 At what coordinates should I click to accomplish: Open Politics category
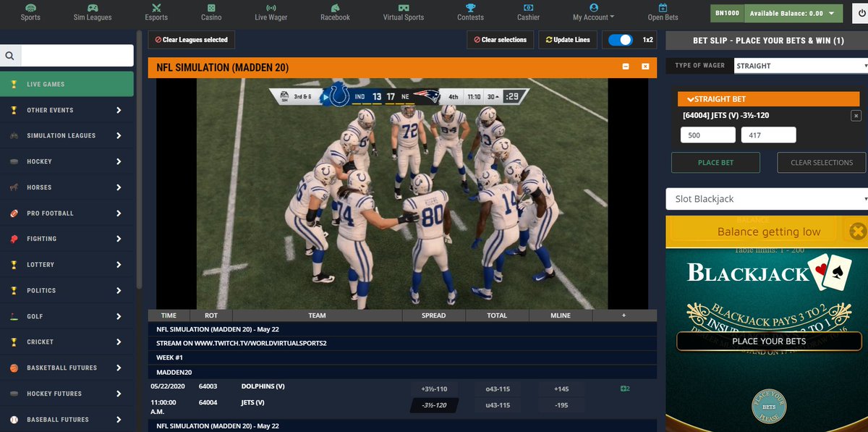pos(67,291)
